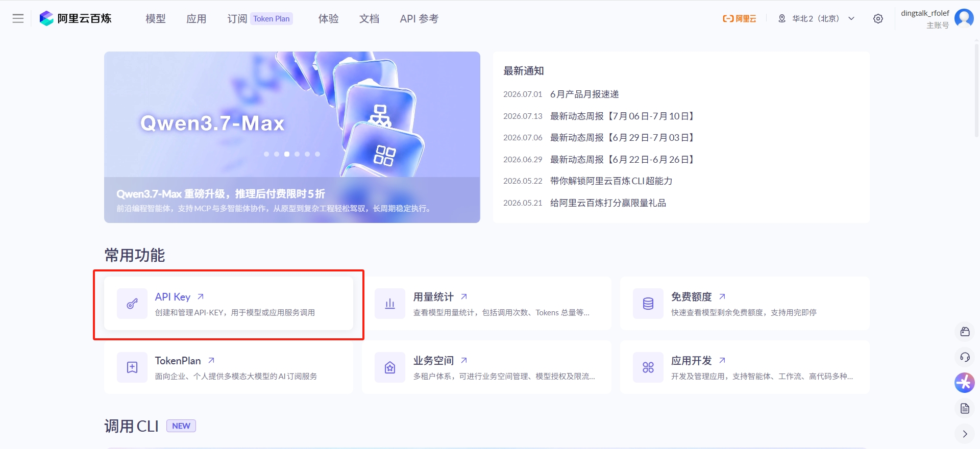Click the arrow beside 业务空间
This screenshot has width=980, height=449.
click(x=464, y=360)
